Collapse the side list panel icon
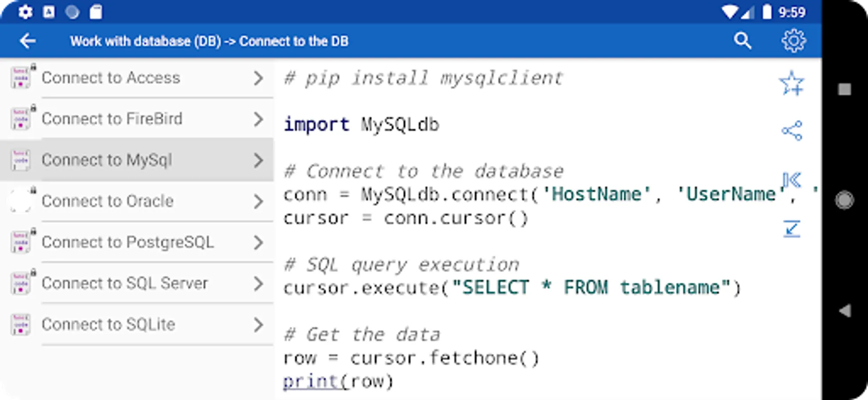Viewport: 868px width, 400px height. pyautogui.click(x=792, y=180)
